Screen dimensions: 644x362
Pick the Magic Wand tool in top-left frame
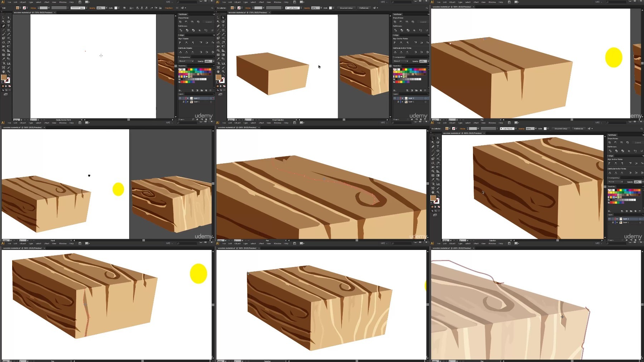4,21
